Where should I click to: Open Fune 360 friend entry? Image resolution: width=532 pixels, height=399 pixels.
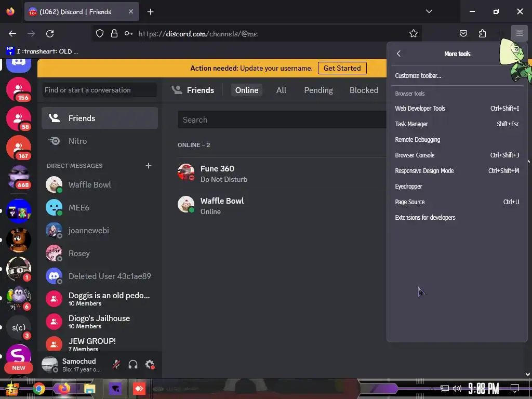point(282,174)
